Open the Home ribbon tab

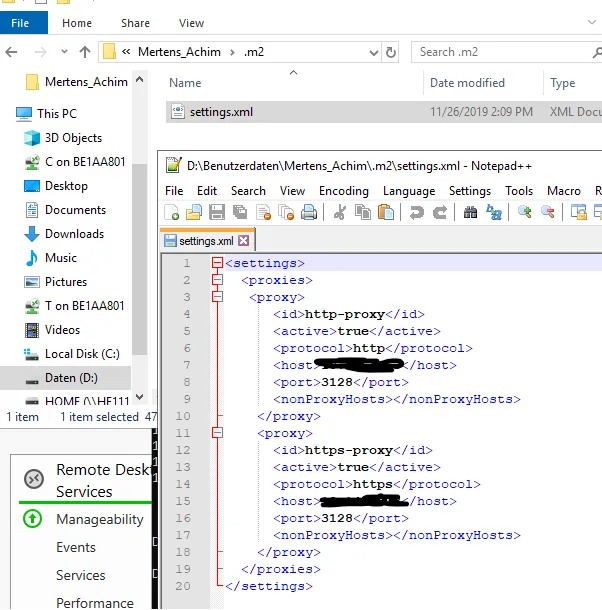pos(77,23)
